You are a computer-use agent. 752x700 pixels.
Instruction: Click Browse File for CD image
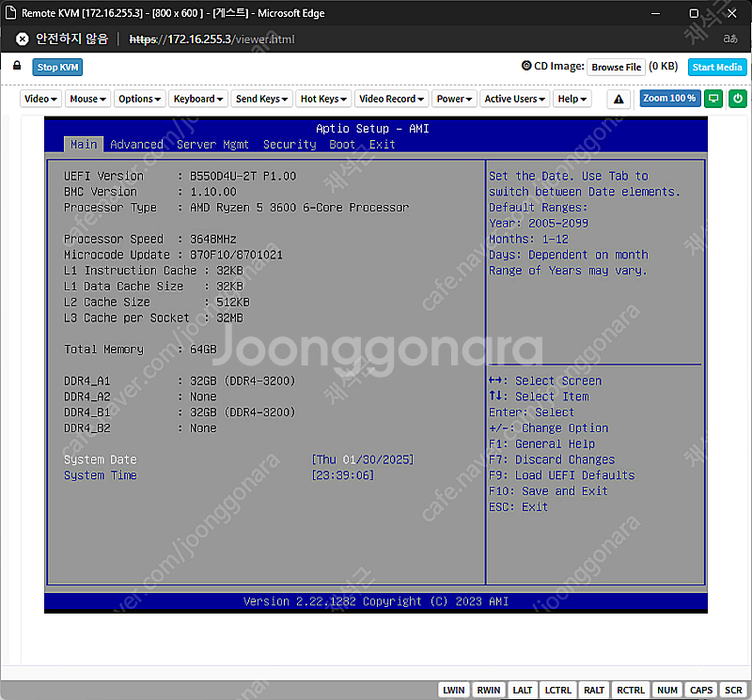pyautogui.click(x=617, y=67)
